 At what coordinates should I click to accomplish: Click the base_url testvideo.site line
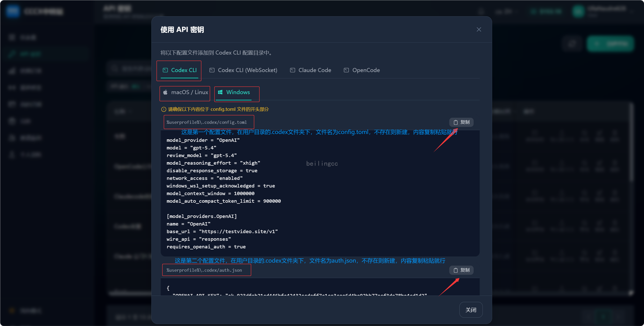click(x=222, y=231)
